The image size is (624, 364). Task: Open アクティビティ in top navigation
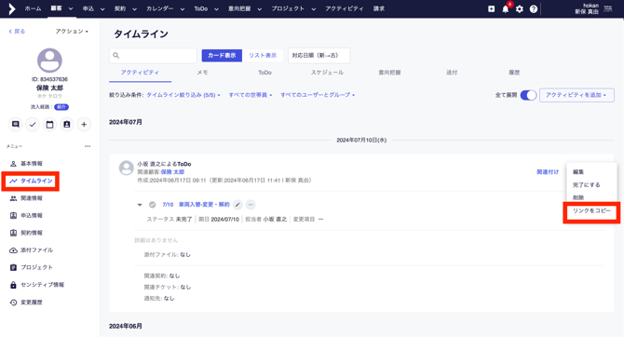point(345,8)
